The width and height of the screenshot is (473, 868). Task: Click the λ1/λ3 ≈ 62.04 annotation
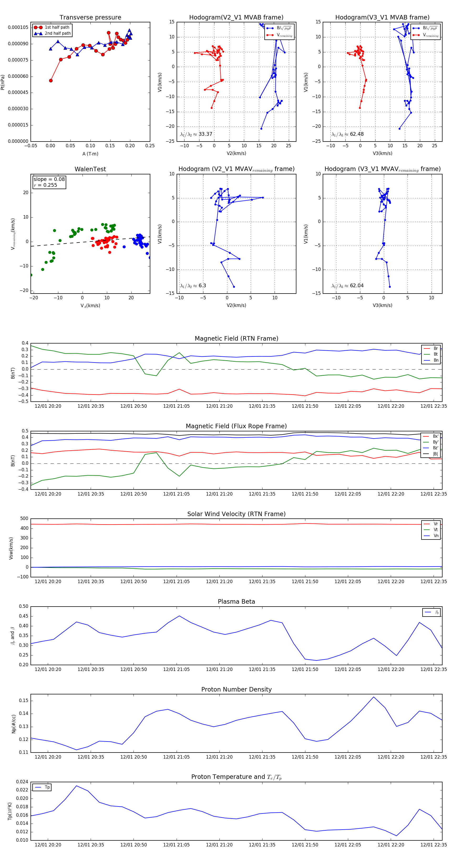click(347, 286)
